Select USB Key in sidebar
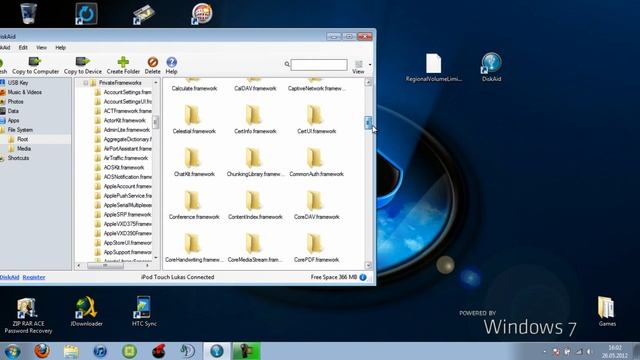This screenshot has height=360, width=640. pos(18,82)
